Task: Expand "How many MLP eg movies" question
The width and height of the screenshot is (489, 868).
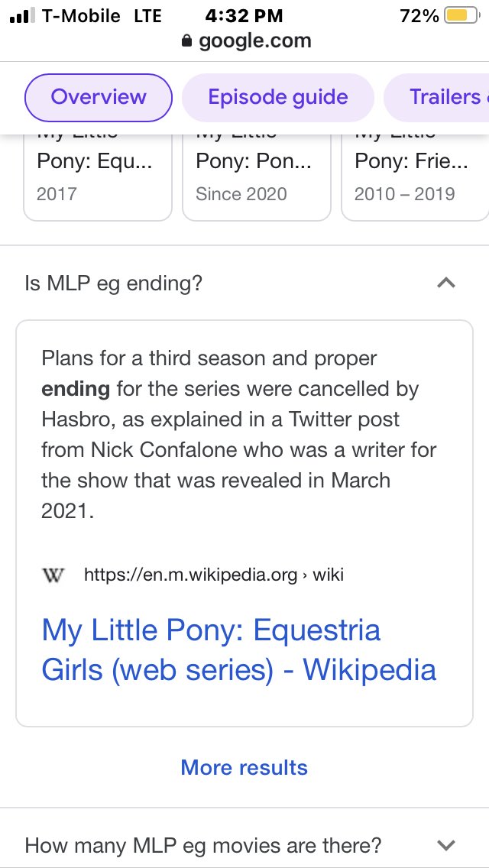Action: pos(446,845)
